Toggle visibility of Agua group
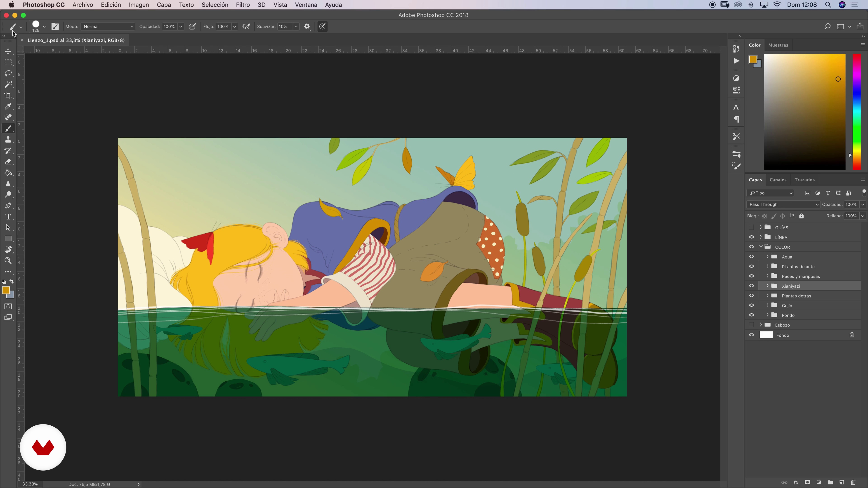The width and height of the screenshot is (868, 488). click(x=751, y=257)
